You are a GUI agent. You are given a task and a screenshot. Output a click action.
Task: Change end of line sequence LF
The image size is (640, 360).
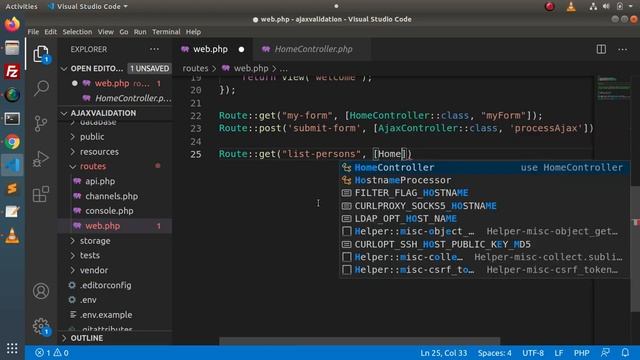(x=559, y=353)
